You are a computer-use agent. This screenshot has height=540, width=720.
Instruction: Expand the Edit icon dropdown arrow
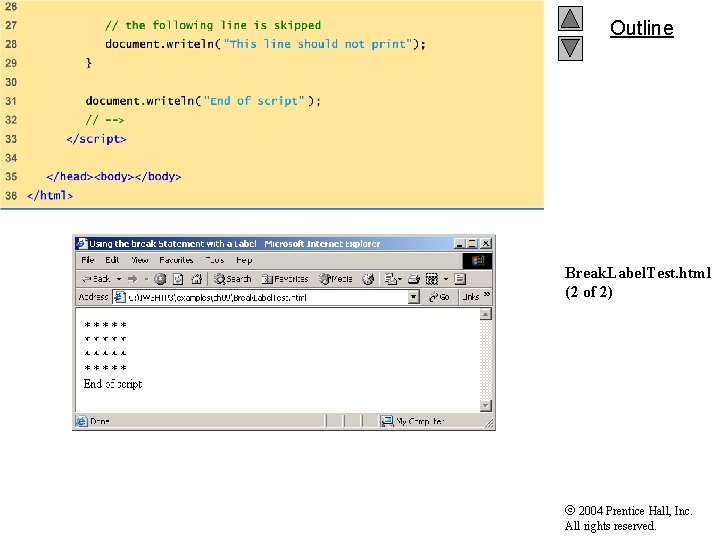[445, 279]
